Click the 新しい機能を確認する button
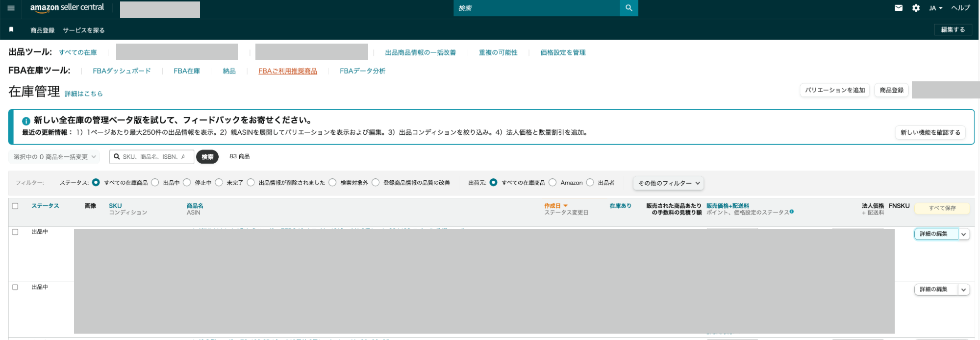This screenshot has width=980, height=340. click(x=930, y=132)
